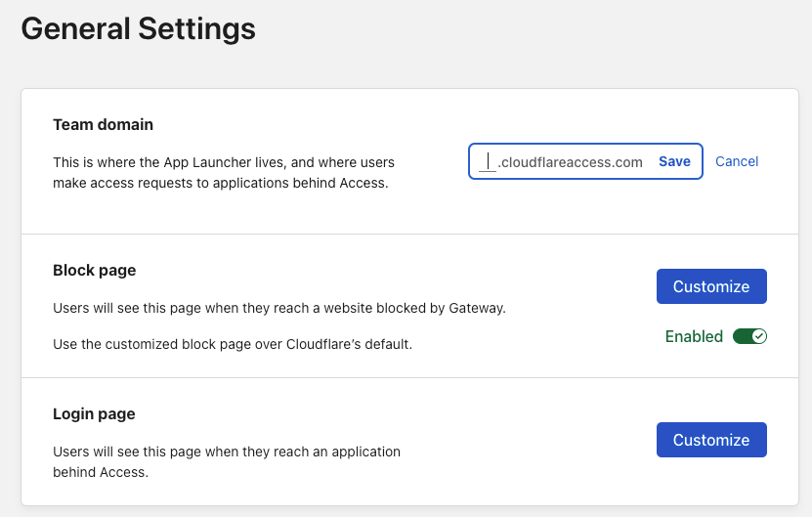Click the word Gateway in block page description
This screenshot has width=812, height=517.
(477, 308)
